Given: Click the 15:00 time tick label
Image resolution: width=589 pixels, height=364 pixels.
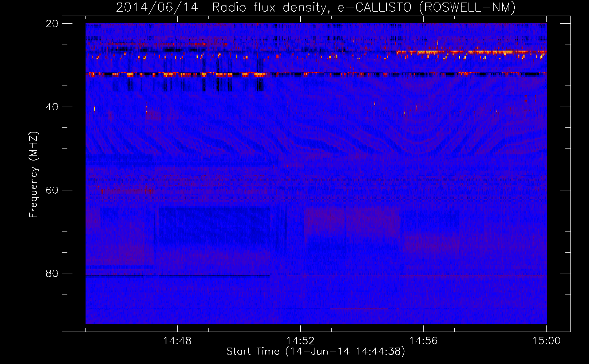Looking at the screenshot, I should coord(546,341).
